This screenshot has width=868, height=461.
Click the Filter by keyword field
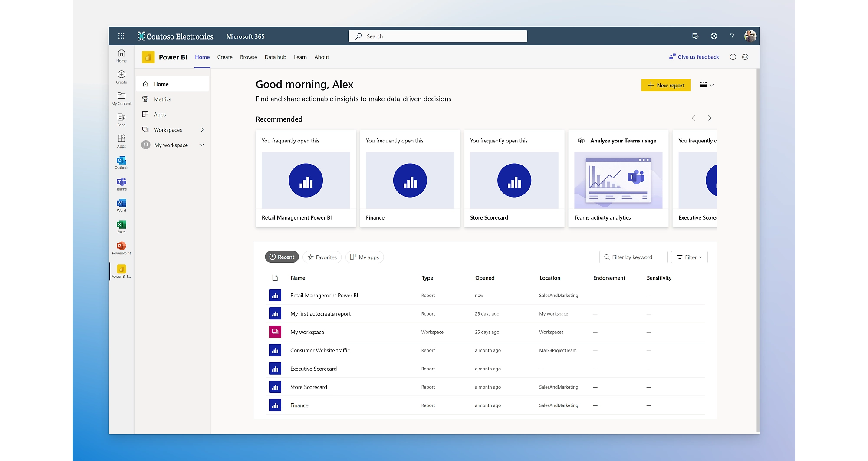coord(633,257)
